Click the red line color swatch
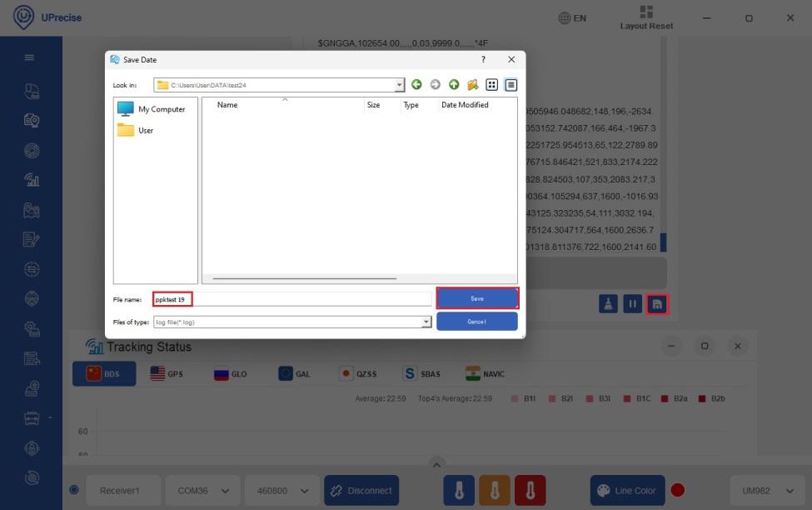Screen dimensions: 812x510 [678, 491]
